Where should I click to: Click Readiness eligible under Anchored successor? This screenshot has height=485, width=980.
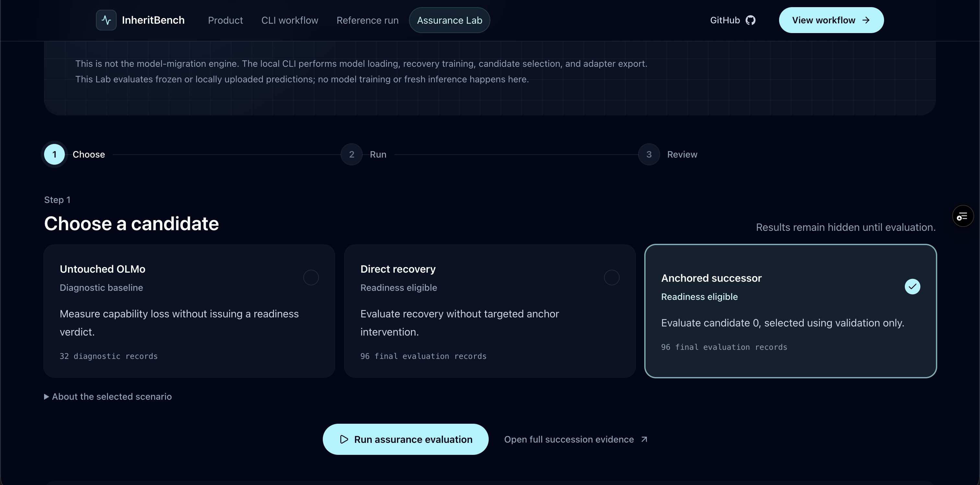point(699,297)
